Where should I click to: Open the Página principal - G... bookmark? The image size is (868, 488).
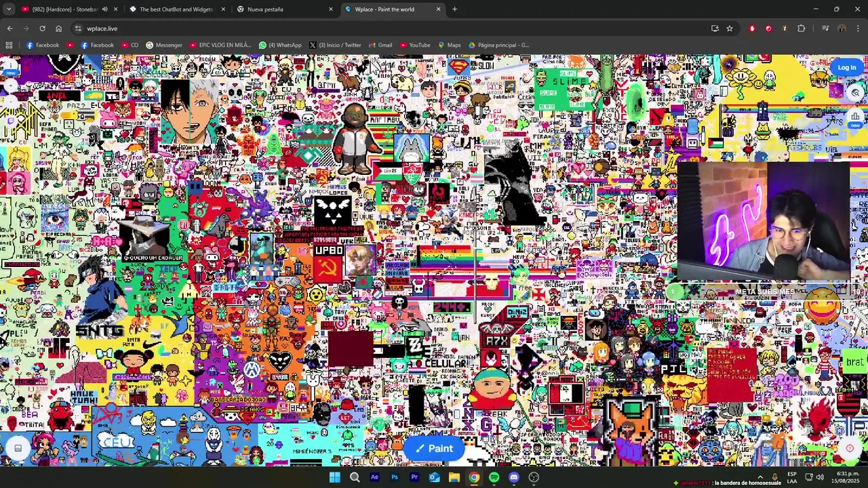click(498, 45)
